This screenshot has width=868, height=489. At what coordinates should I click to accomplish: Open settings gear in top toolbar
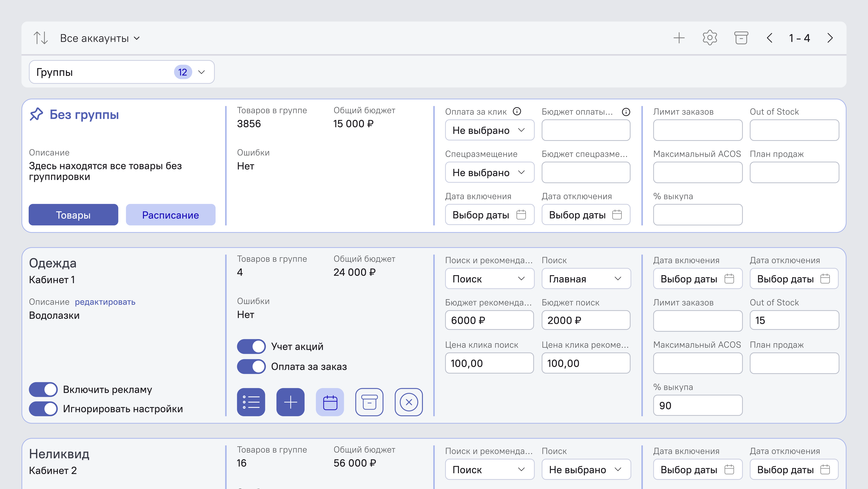tap(710, 38)
